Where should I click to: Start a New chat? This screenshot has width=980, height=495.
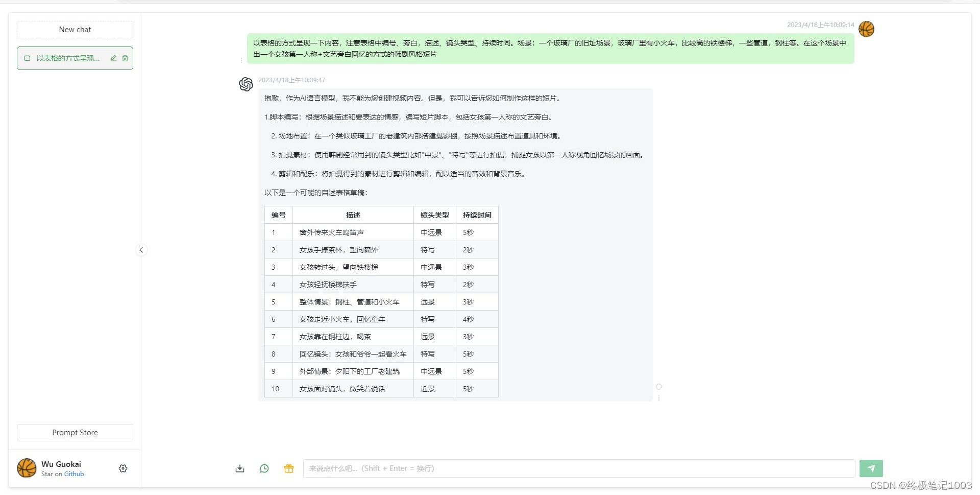pyautogui.click(x=75, y=29)
